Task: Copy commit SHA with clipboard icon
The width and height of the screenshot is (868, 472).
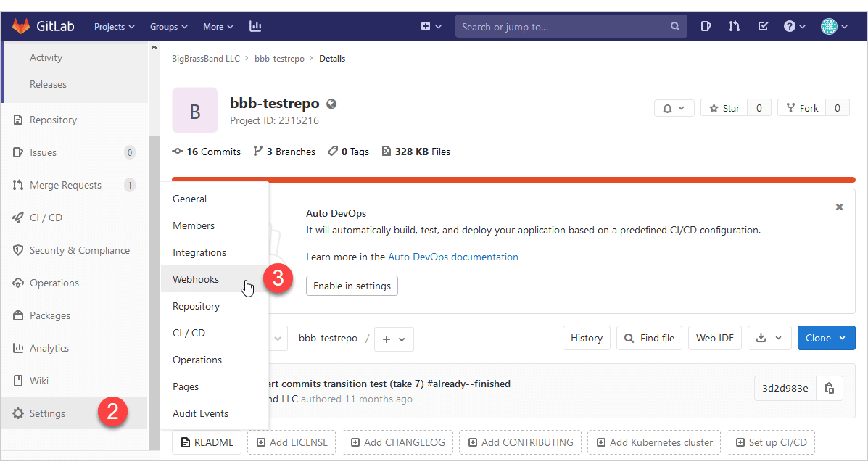Action: point(830,388)
